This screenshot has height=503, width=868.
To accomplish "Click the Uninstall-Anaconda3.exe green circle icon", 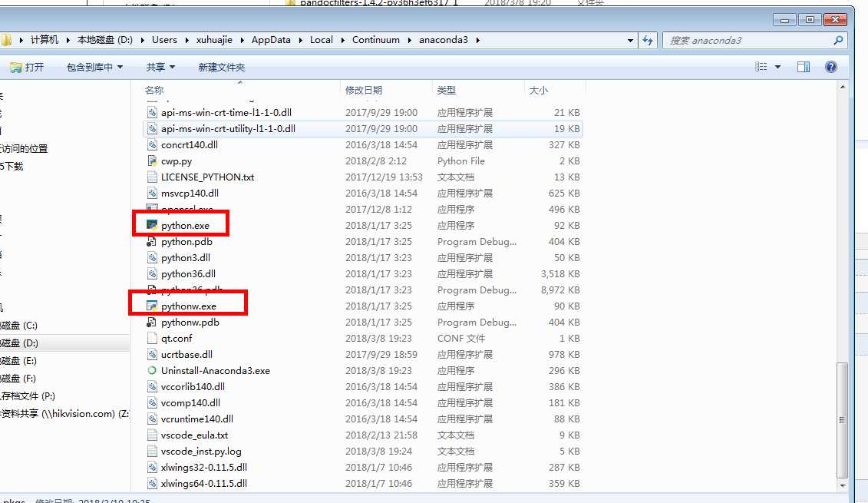I will tap(152, 370).
